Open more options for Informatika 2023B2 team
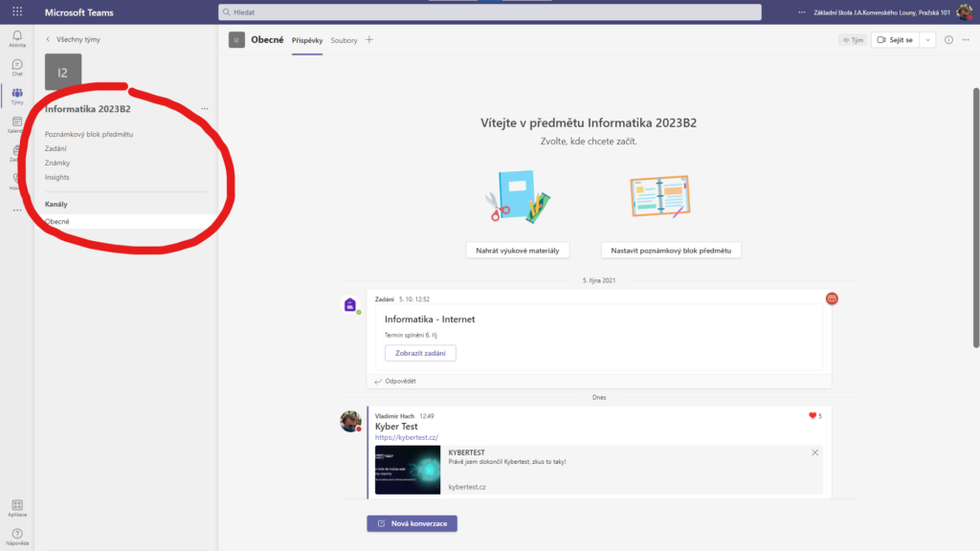980x551 pixels. coord(205,109)
